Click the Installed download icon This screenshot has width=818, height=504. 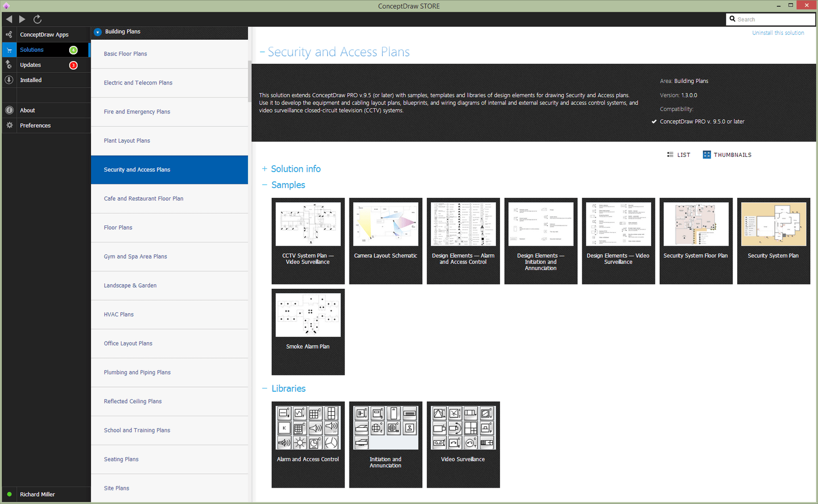pos(9,80)
